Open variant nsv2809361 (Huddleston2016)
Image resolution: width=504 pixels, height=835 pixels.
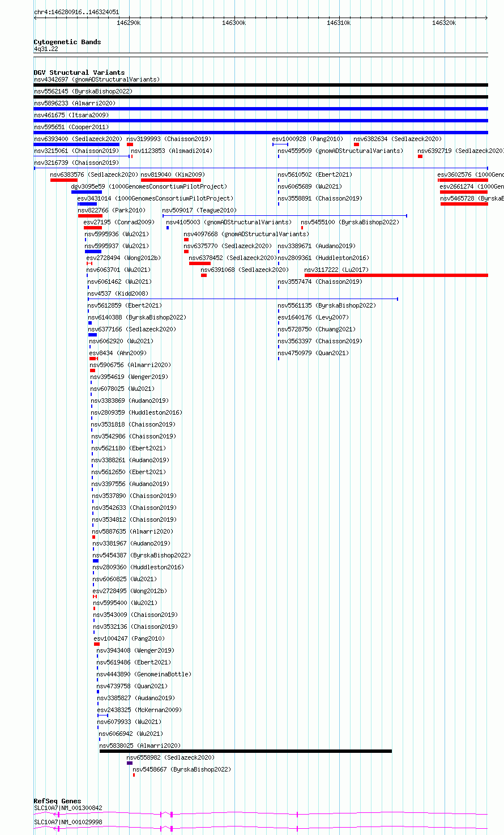pos(323,258)
